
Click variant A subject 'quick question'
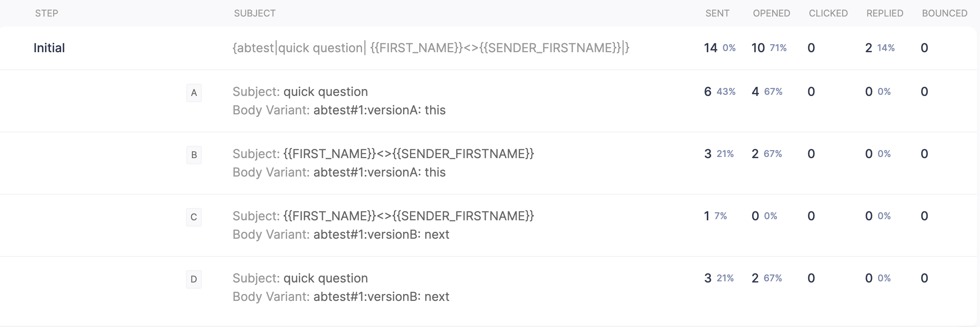point(326,92)
